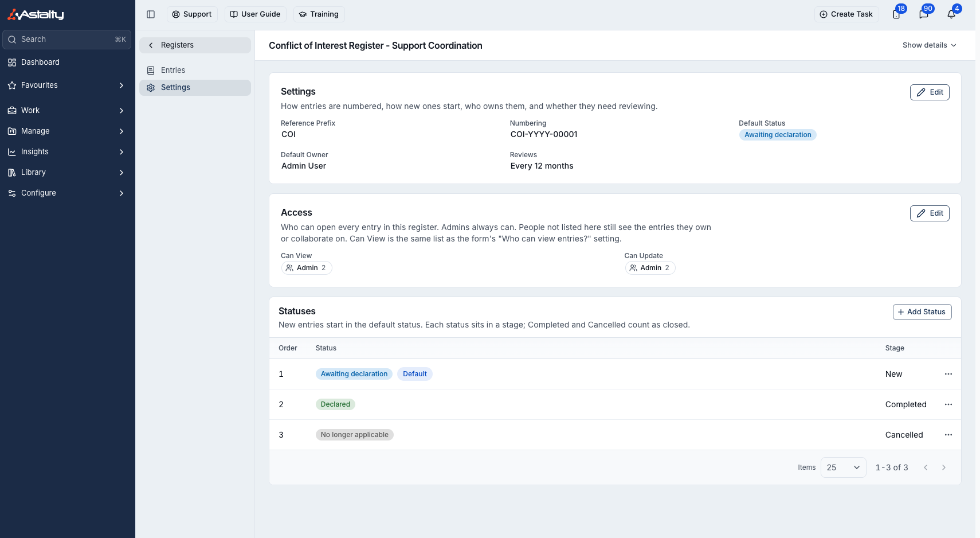Click the Admin User default owner value

click(x=304, y=166)
